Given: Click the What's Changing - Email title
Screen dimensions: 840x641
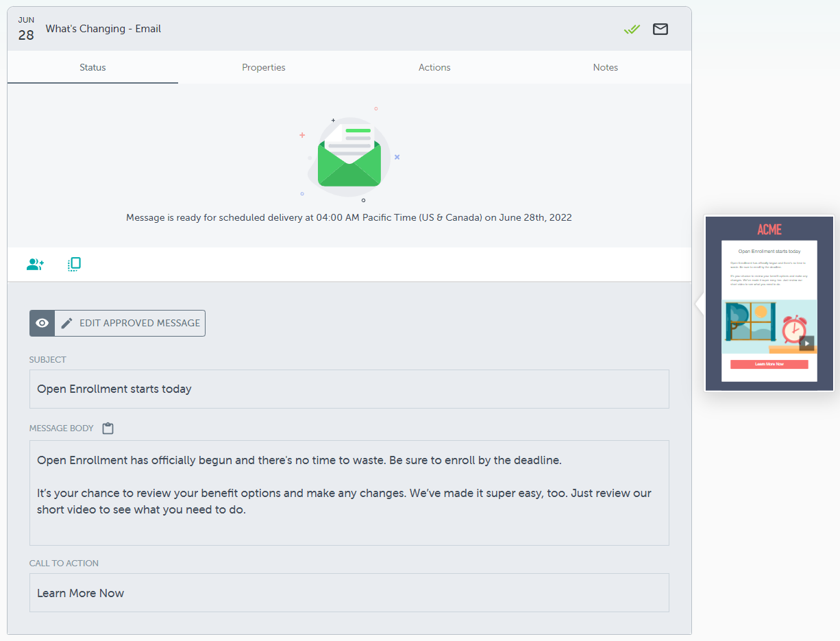Looking at the screenshot, I should click(103, 29).
